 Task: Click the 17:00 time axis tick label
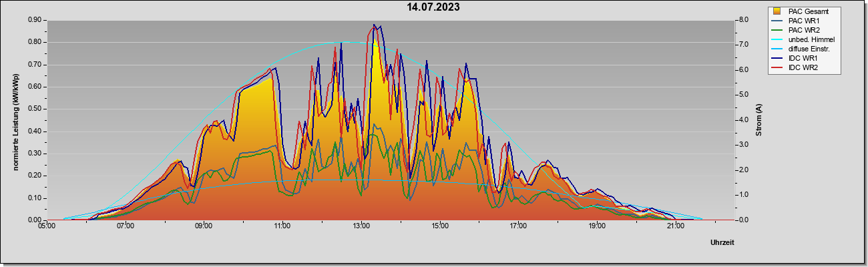(x=518, y=226)
